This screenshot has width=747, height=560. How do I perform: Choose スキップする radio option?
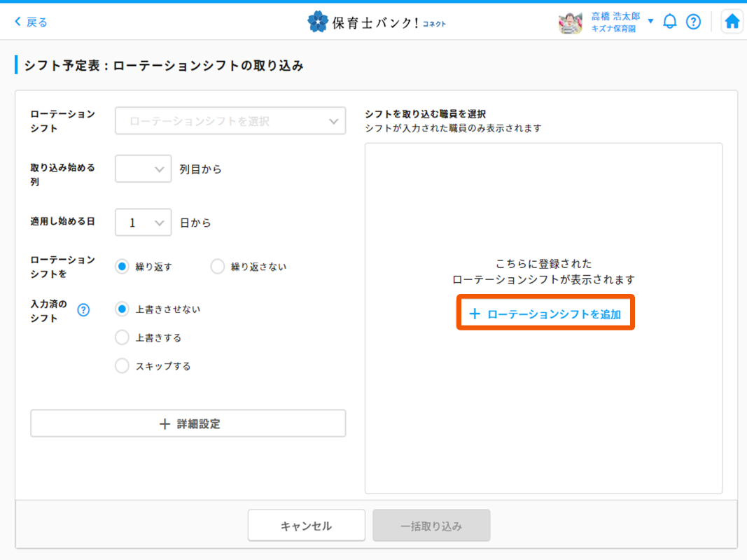(123, 366)
